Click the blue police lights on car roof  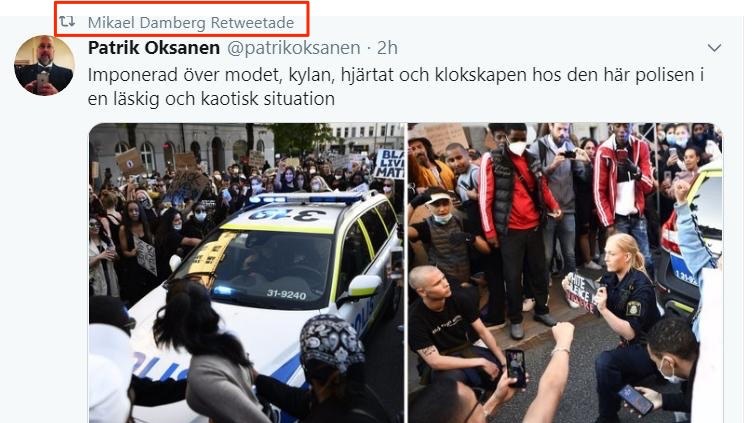coord(306,197)
